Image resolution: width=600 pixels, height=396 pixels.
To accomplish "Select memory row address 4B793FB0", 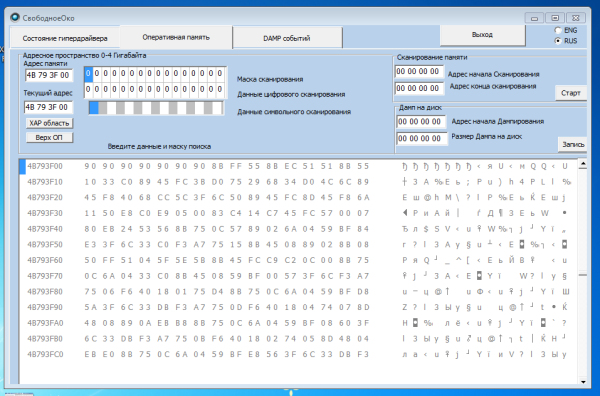I will pos(45,339).
